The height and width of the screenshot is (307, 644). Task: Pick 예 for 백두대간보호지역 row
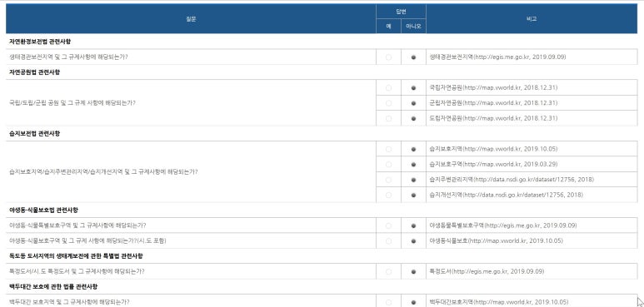(388, 303)
